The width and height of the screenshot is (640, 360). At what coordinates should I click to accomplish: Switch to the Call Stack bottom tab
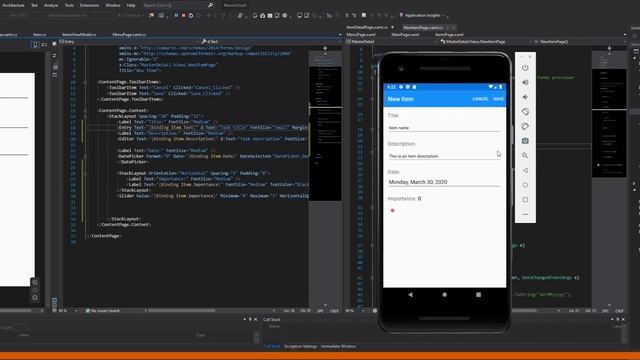click(x=272, y=347)
